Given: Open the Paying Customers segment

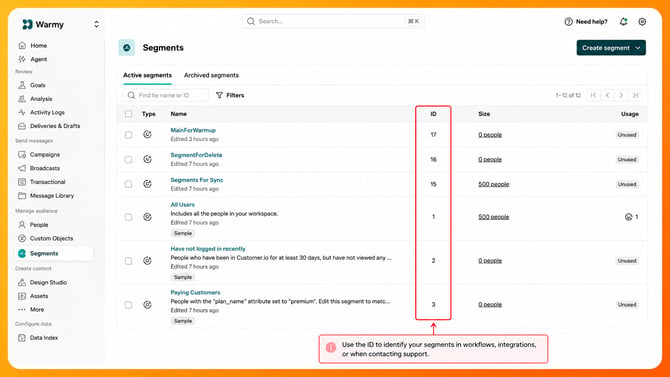Looking at the screenshot, I should [195, 292].
